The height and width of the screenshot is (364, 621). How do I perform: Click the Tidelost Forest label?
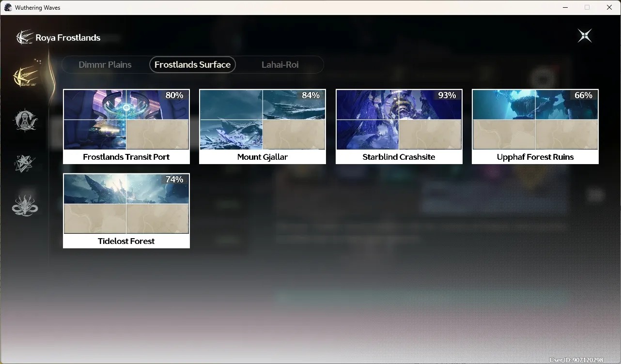126,241
